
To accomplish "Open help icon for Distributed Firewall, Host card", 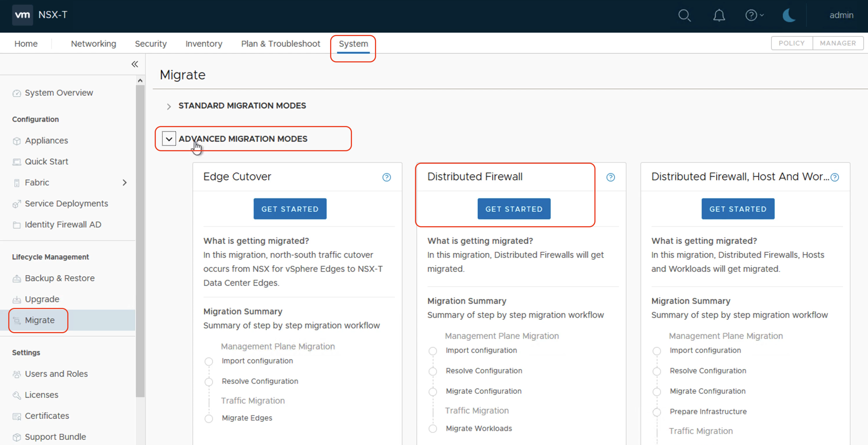I will tap(834, 177).
